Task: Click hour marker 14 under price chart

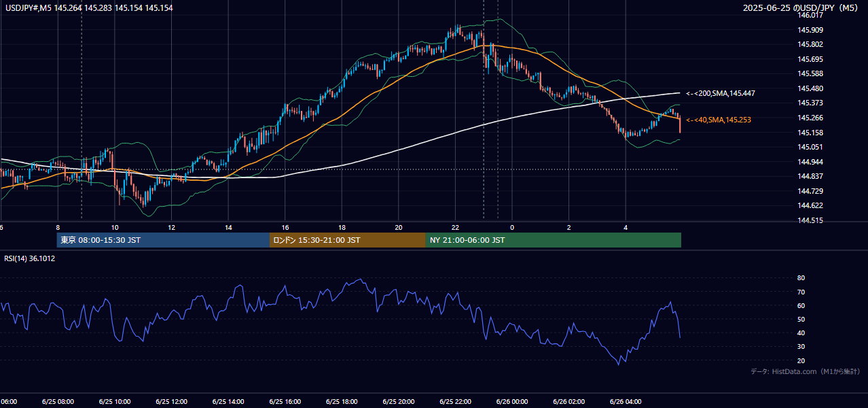Action: 229,227
